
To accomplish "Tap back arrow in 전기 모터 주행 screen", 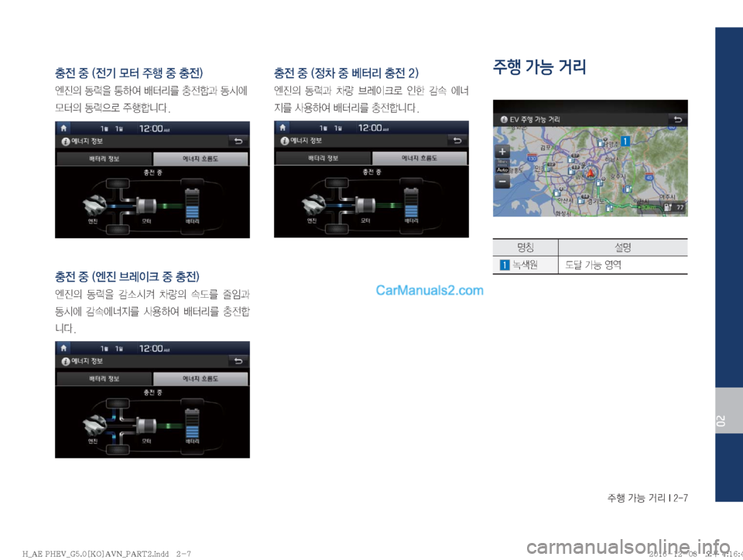I will click(x=238, y=141).
